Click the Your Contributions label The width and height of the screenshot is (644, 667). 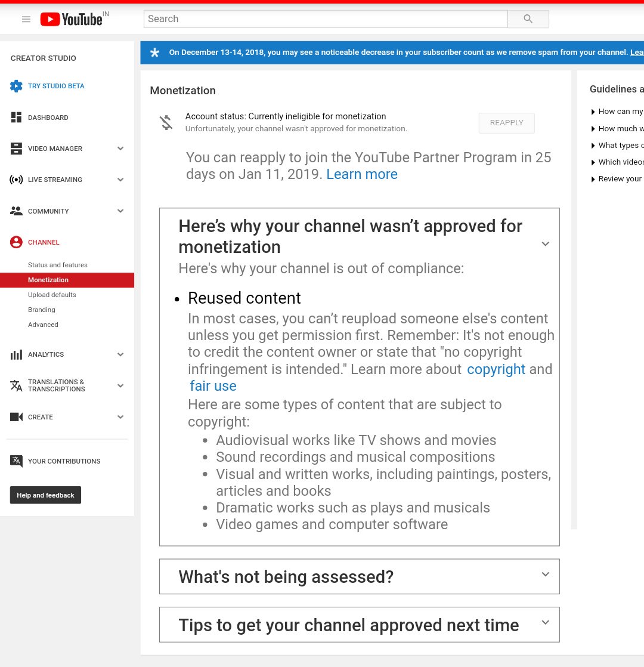64,461
